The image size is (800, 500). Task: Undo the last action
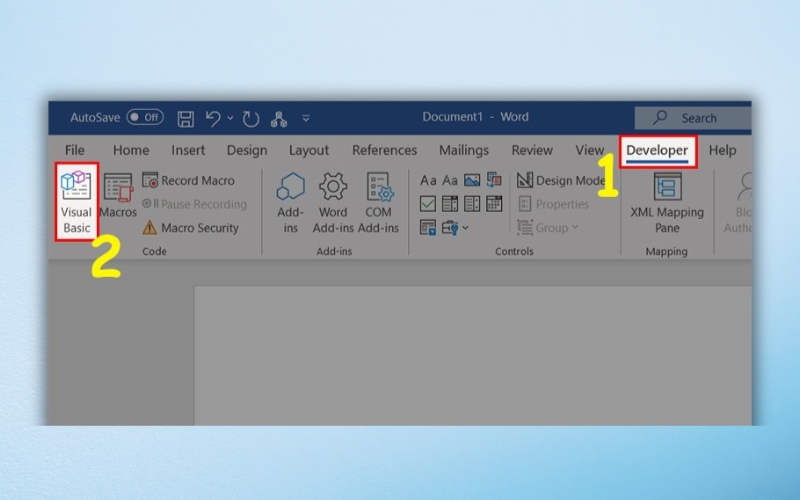213,118
